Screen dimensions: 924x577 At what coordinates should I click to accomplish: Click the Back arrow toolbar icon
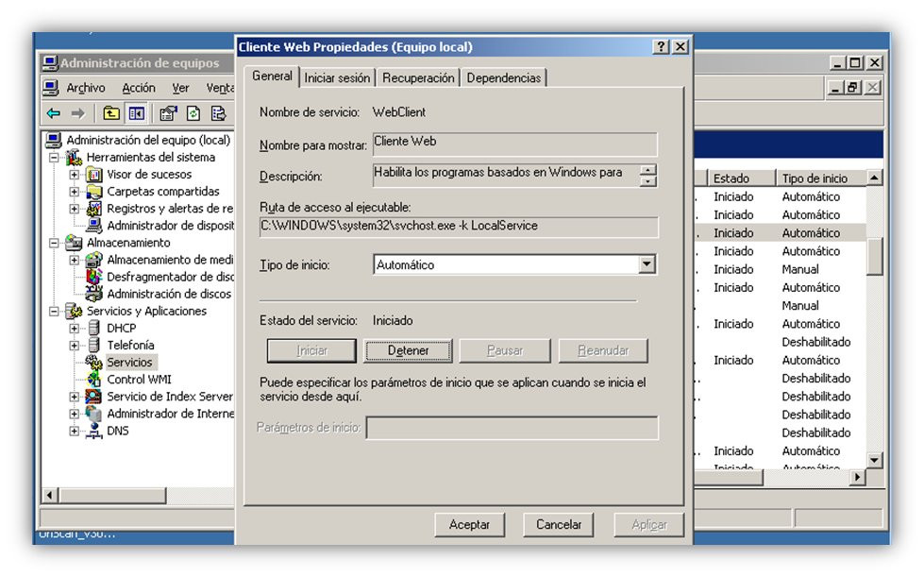coord(54,113)
